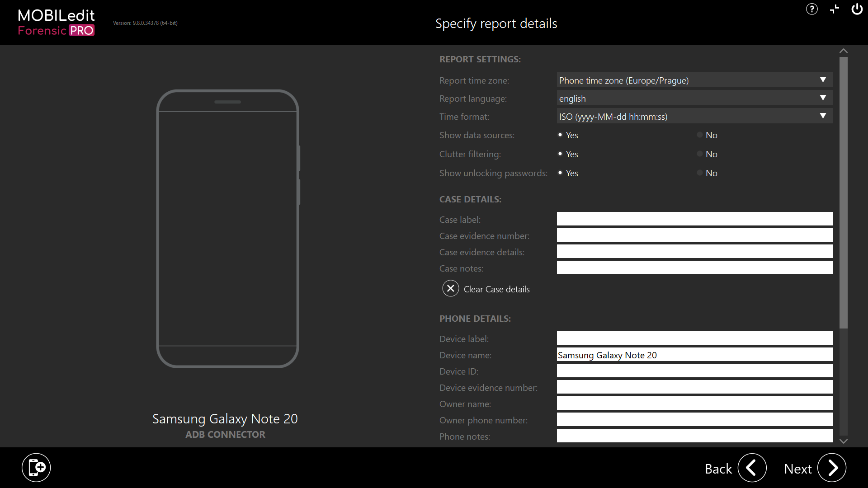Click the Owner phone number field
868x488 pixels.
click(695, 419)
